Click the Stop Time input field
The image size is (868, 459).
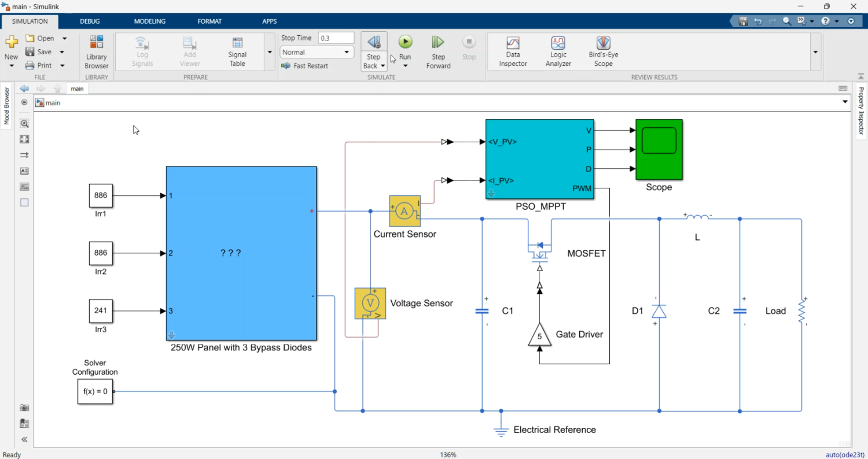336,38
